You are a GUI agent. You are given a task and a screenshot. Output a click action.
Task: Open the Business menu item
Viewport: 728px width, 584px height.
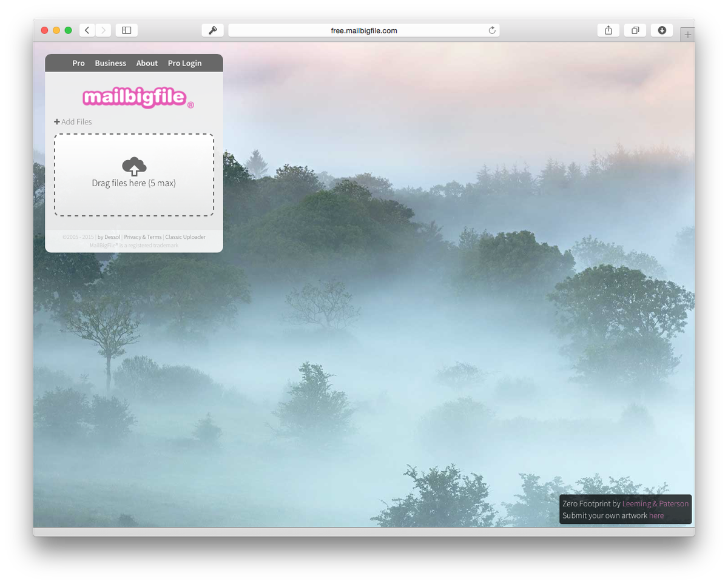click(x=110, y=62)
